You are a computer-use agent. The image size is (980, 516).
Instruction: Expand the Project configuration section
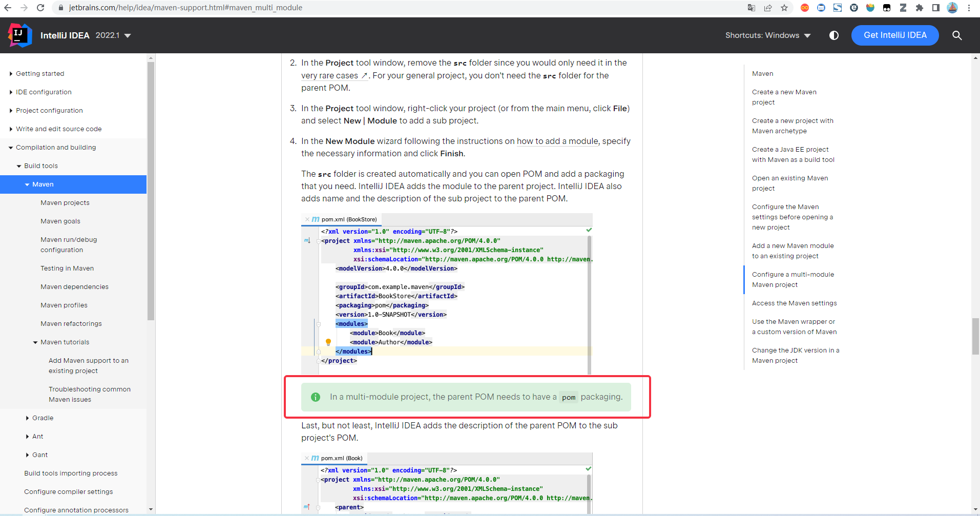[11, 111]
